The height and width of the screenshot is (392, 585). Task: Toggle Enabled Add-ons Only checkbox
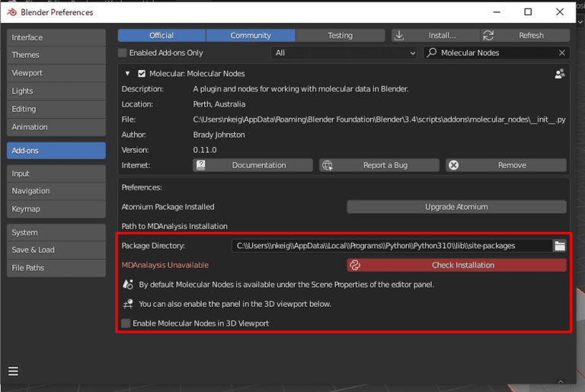pyautogui.click(x=123, y=53)
